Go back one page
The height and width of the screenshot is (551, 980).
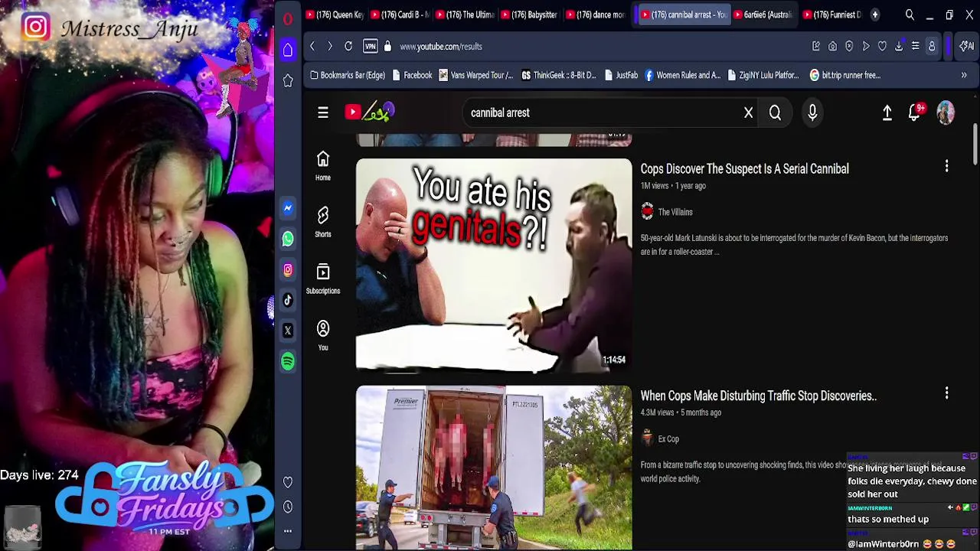click(x=312, y=47)
